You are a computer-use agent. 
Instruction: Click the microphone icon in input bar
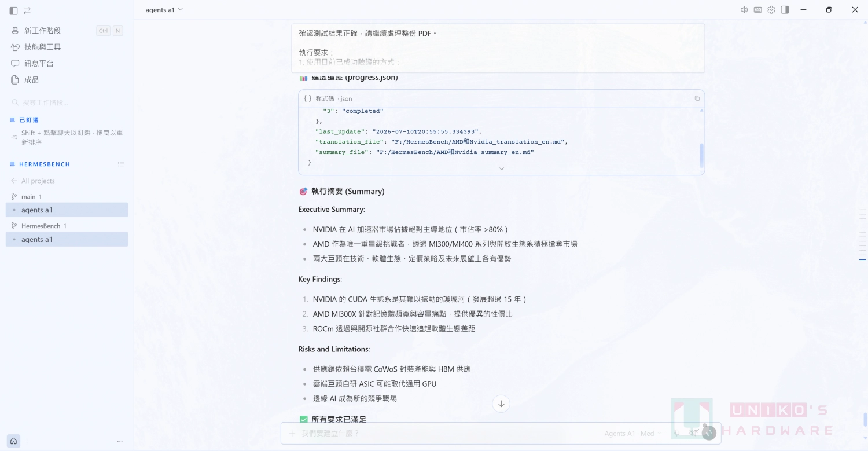677,433
